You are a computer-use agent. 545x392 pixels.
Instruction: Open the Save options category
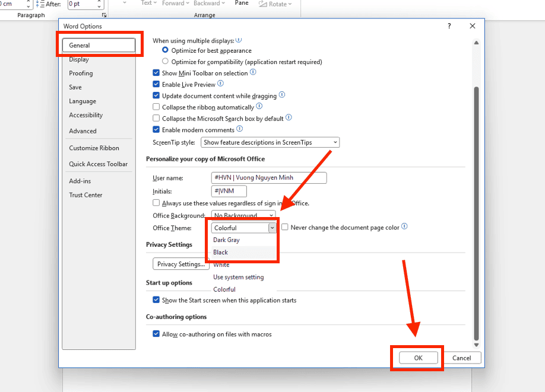[x=75, y=87]
